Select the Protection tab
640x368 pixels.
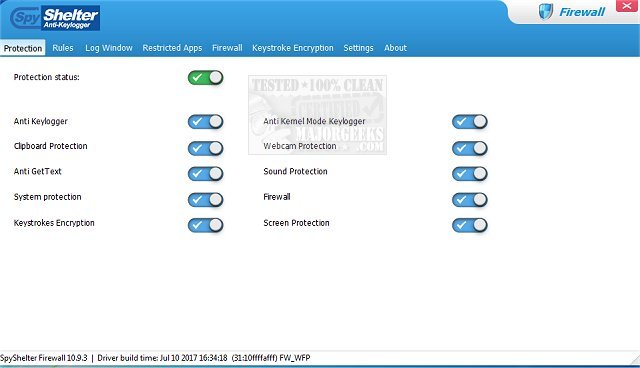tap(23, 48)
